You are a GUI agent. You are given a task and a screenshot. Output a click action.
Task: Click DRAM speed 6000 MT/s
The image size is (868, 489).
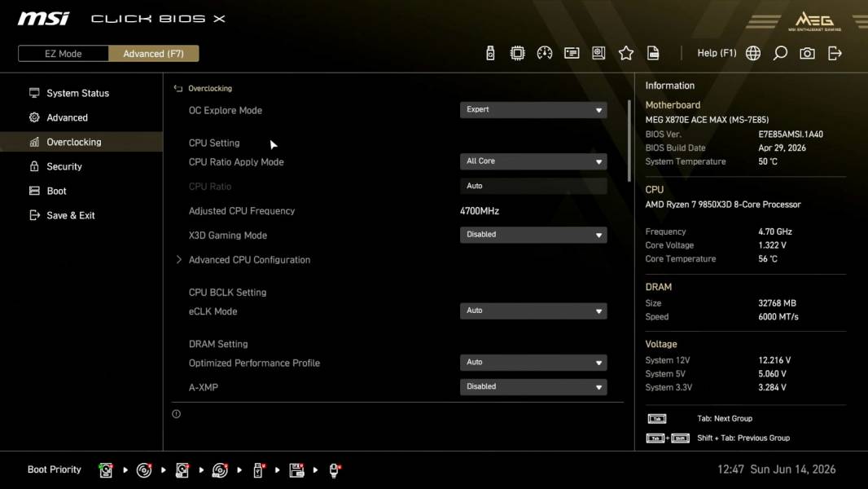(778, 317)
